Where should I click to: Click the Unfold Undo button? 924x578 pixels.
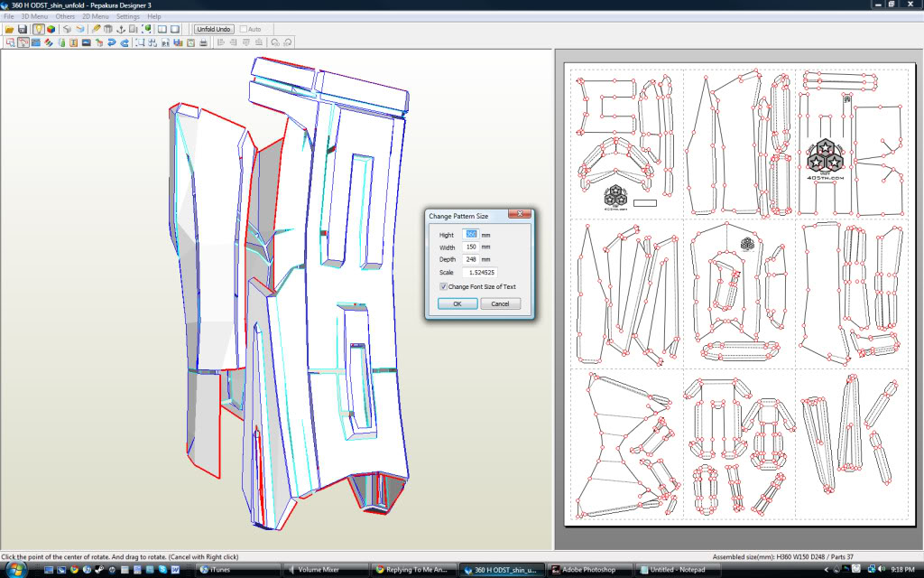point(215,29)
